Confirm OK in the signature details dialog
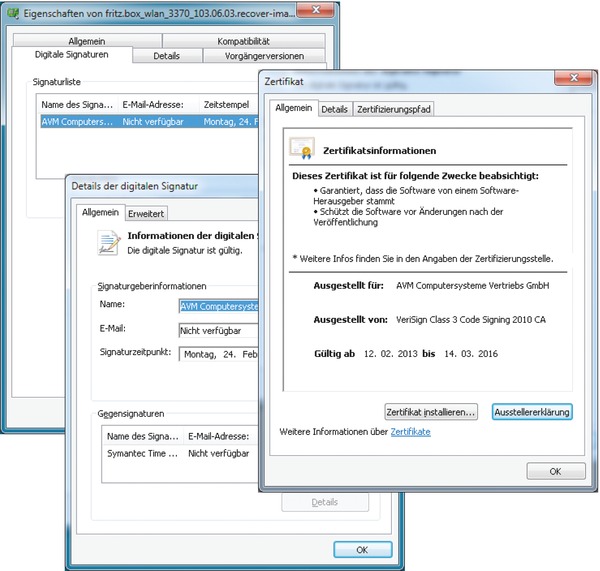600x571 pixels. (x=362, y=550)
